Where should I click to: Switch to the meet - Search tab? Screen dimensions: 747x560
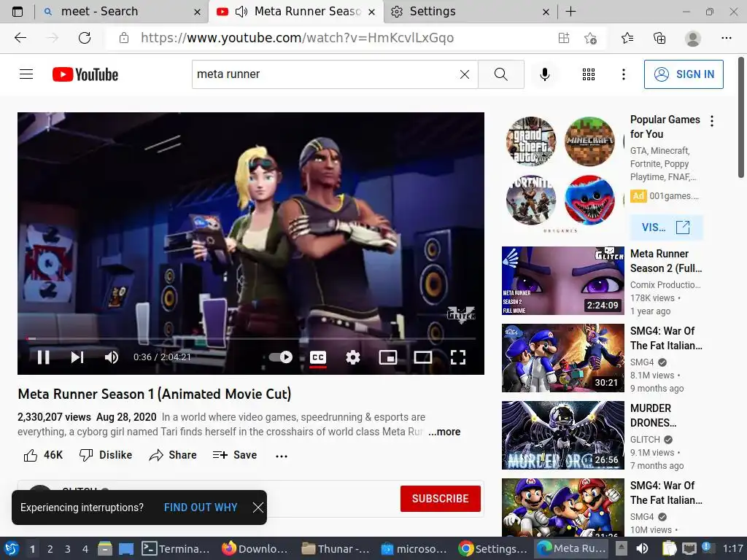coord(121,12)
